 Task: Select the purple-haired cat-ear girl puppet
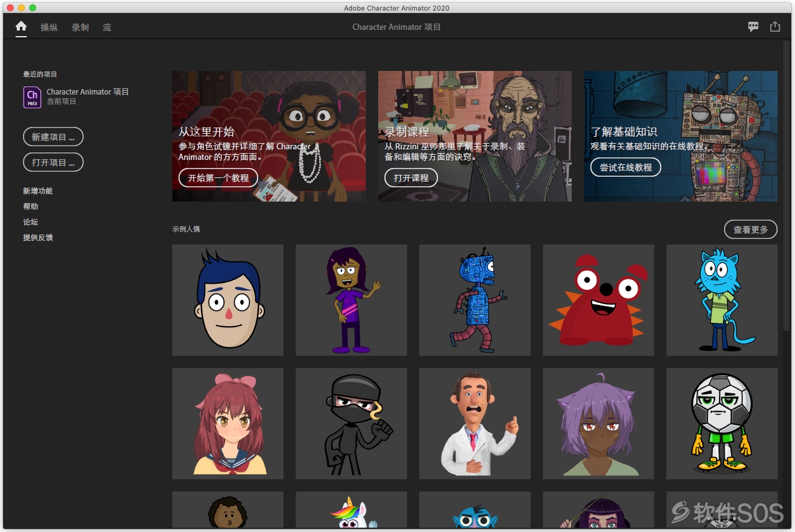[x=598, y=424]
